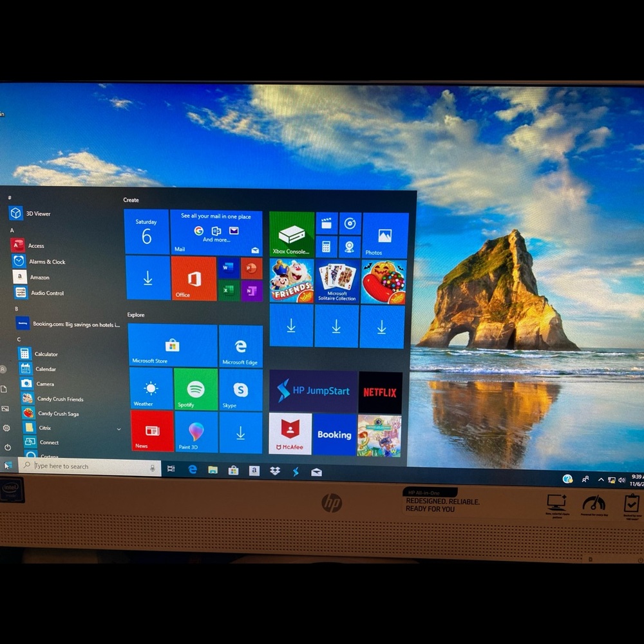Open Connect from the app list
The width and height of the screenshot is (644, 644).
point(42,442)
